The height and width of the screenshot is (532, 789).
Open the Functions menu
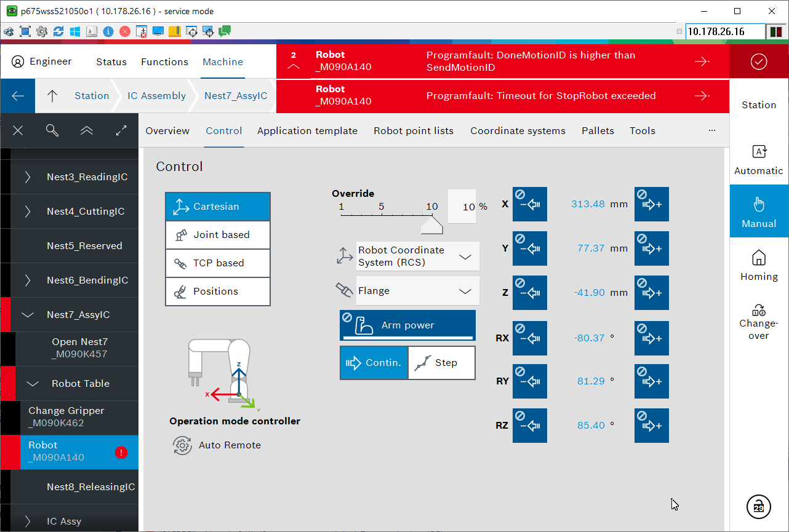coord(164,62)
